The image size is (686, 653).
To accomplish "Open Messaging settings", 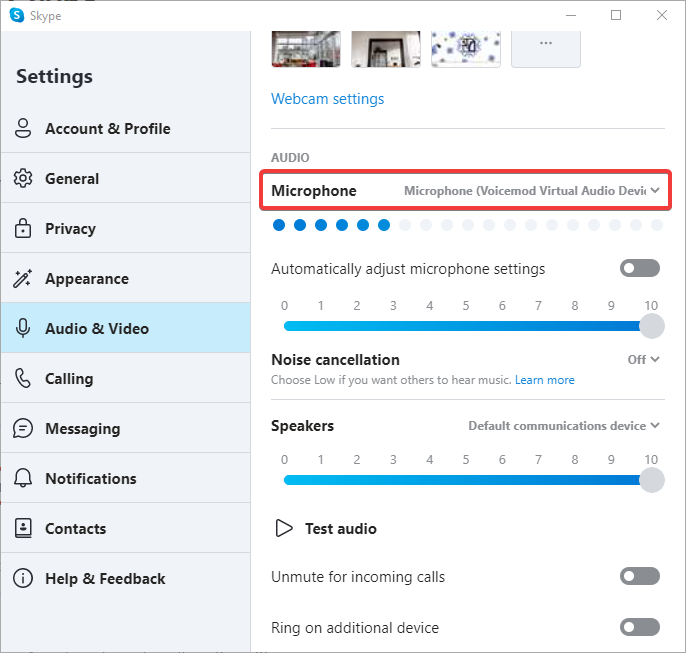I will click(x=126, y=428).
